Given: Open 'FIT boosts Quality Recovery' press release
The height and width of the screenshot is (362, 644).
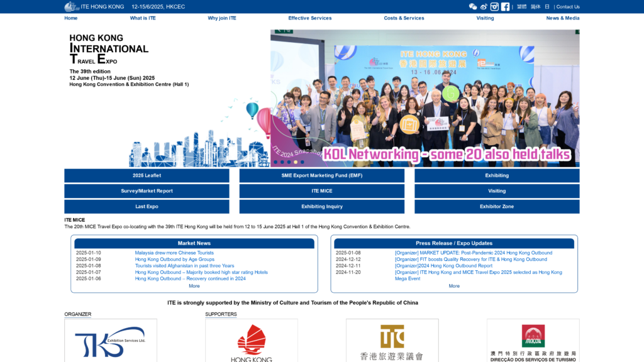Looking at the screenshot, I should pyautogui.click(x=470, y=260).
